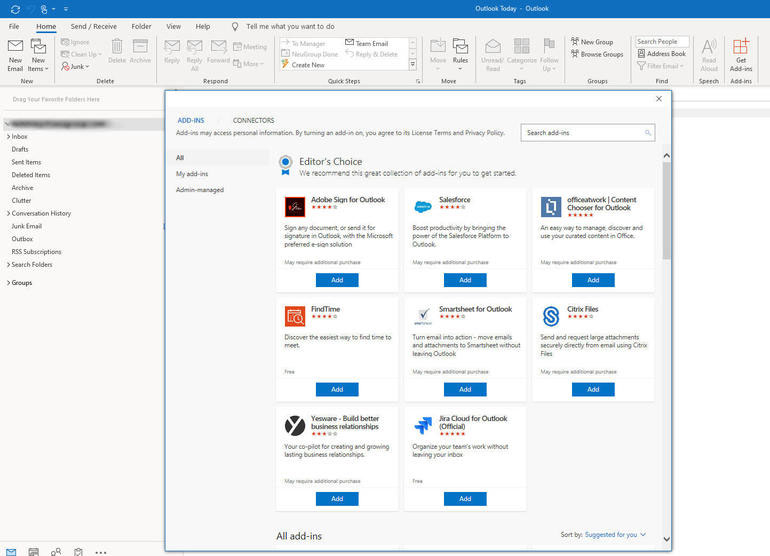Switch to Calendar view in bottom bar
The height and width of the screenshot is (556, 770).
(x=33, y=552)
